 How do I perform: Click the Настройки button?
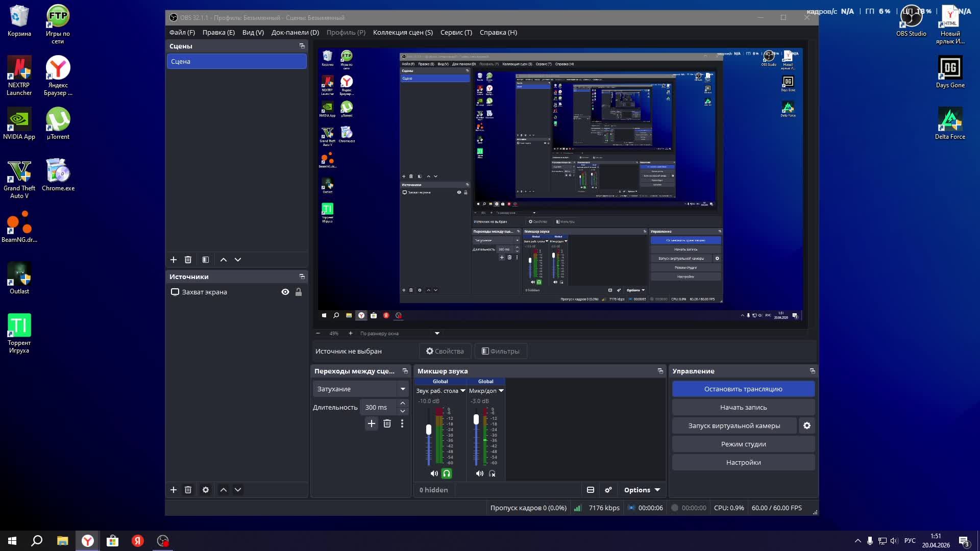click(743, 462)
